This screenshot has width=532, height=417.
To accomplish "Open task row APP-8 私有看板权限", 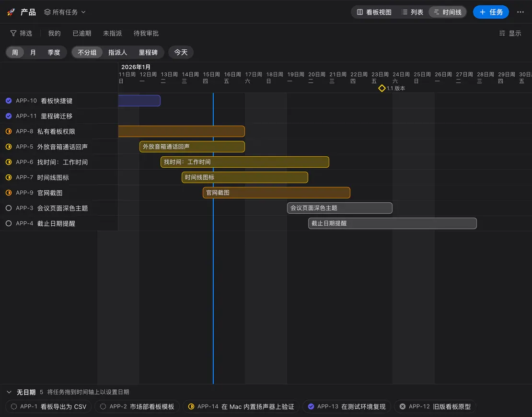I will click(58, 131).
